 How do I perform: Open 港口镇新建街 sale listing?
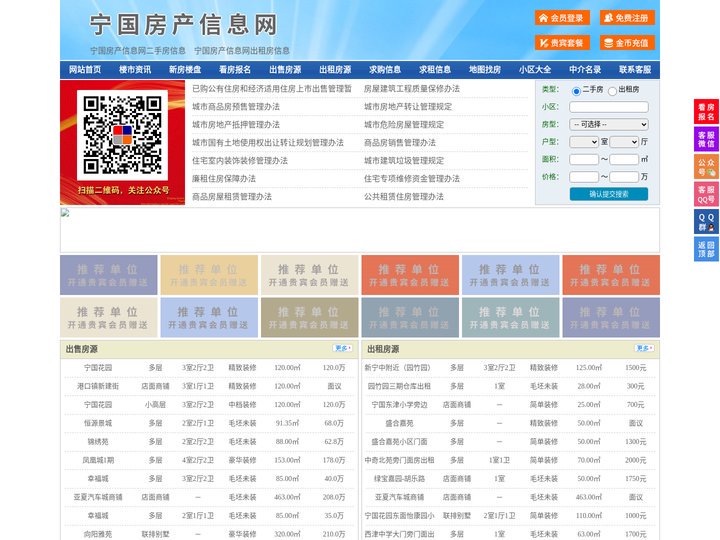98,386
